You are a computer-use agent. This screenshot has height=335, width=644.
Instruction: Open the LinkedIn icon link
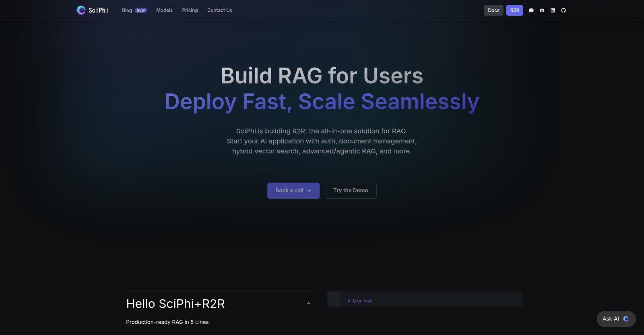[553, 10]
